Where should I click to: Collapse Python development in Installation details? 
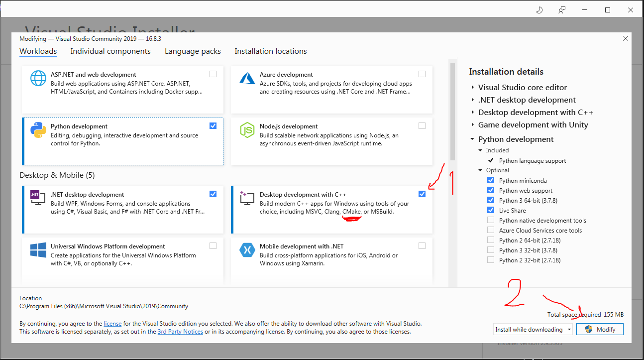(472, 139)
